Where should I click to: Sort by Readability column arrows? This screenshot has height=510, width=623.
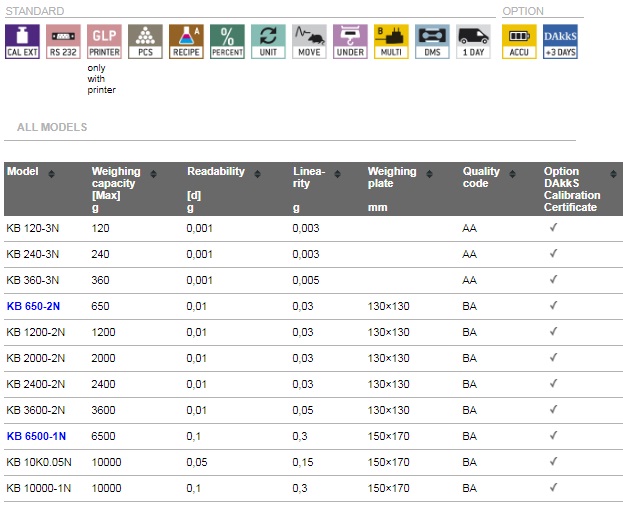click(x=256, y=172)
